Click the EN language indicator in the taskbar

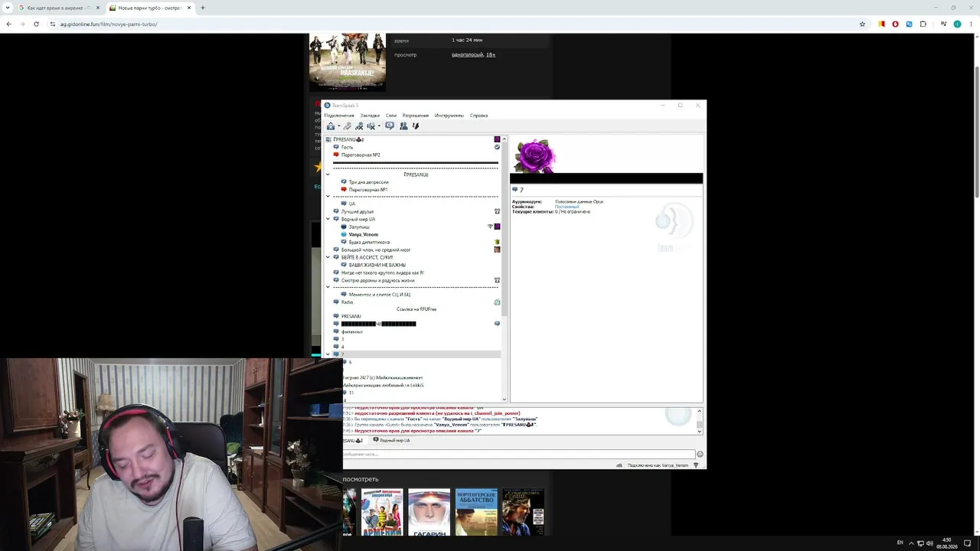(x=900, y=543)
